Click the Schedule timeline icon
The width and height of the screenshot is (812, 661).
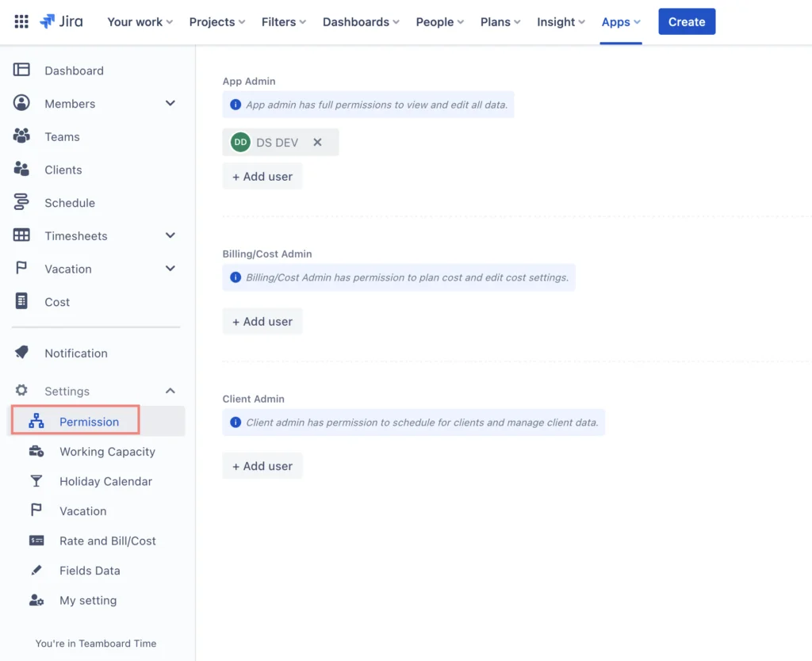coord(21,202)
